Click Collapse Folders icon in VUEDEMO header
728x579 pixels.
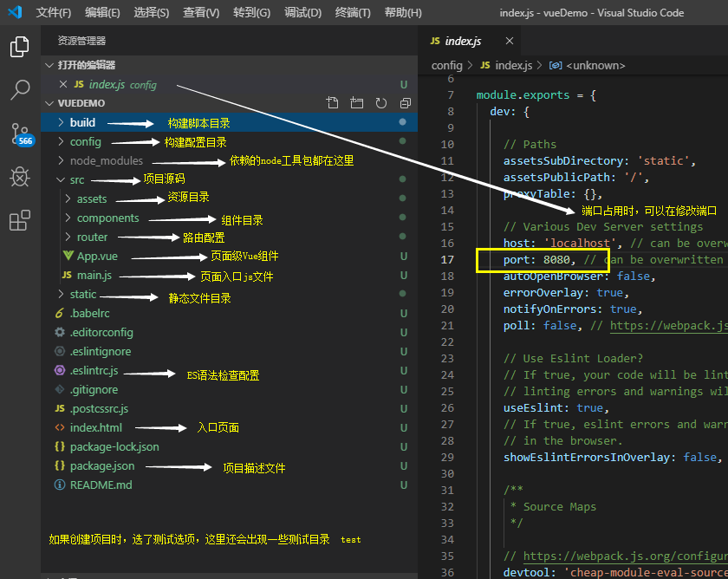pos(406,102)
